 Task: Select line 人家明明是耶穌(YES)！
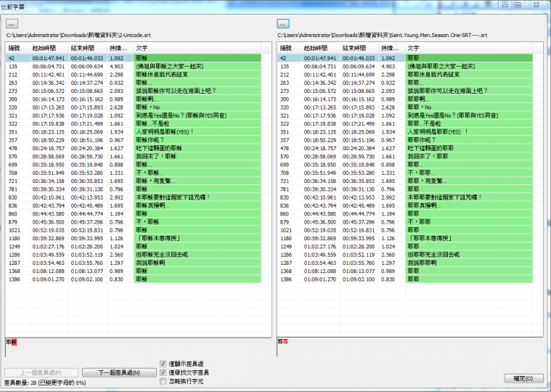click(133, 131)
